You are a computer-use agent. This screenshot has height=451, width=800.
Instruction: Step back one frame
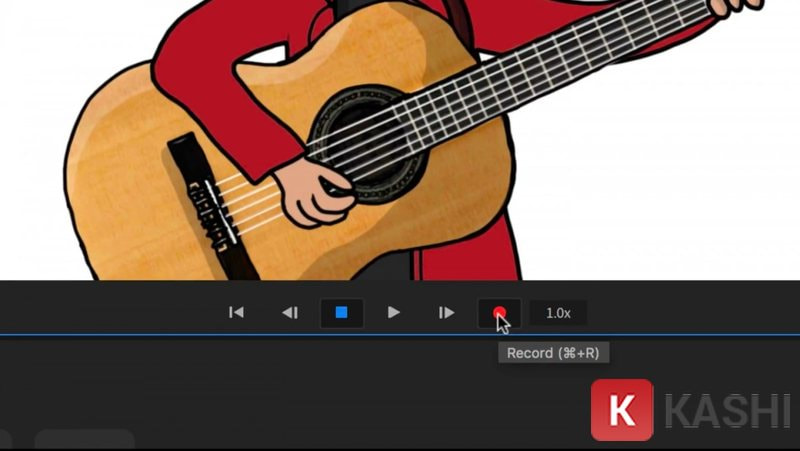point(289,313)
